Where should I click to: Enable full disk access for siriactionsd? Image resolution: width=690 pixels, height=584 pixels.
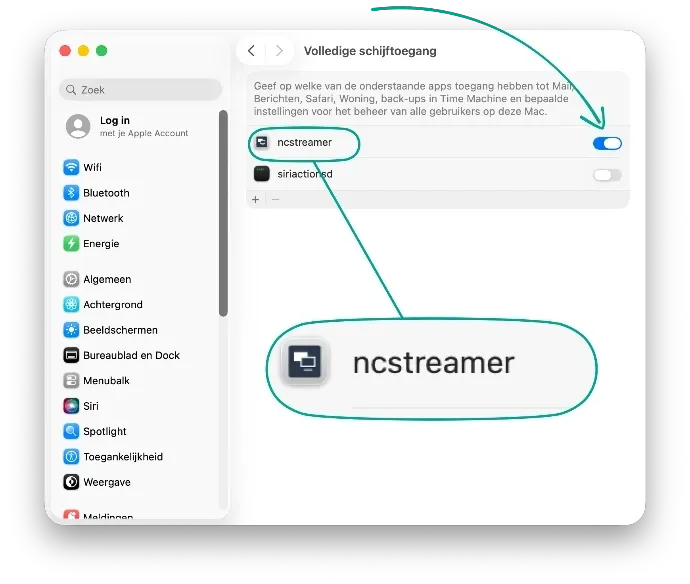click(607, 175)
